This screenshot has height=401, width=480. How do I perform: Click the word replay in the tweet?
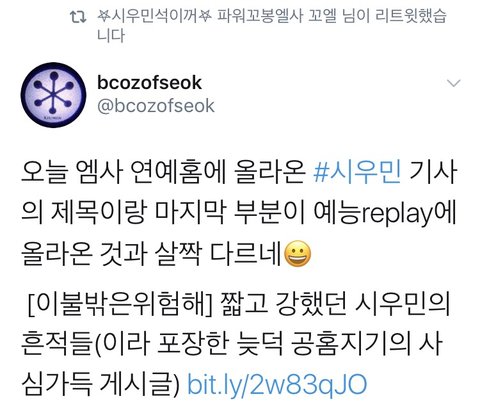397,214
